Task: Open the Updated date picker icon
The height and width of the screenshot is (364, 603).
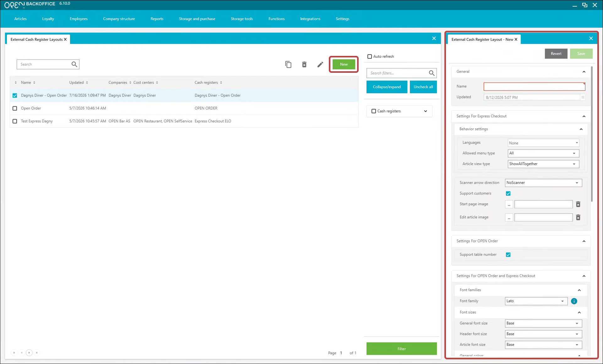Action: point(583,98)
